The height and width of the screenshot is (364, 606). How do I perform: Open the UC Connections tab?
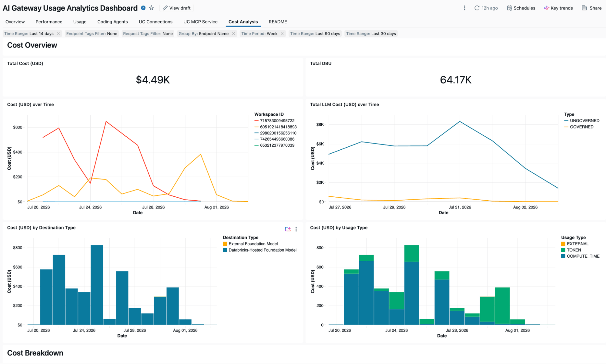[156, 22]
